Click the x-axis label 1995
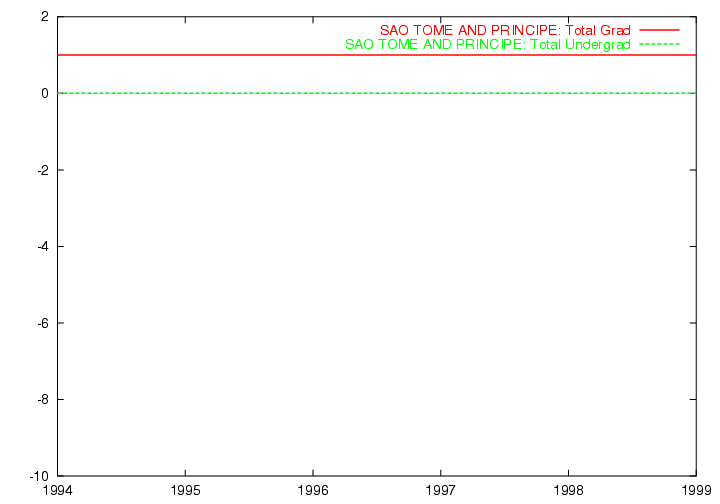The image size is (720, 504). coord(185,491)
